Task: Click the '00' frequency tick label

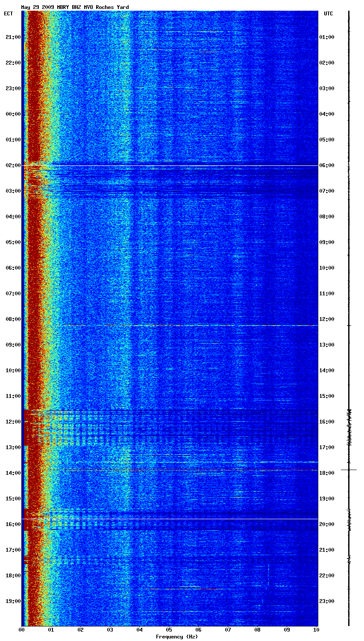Action: point(22,630)
